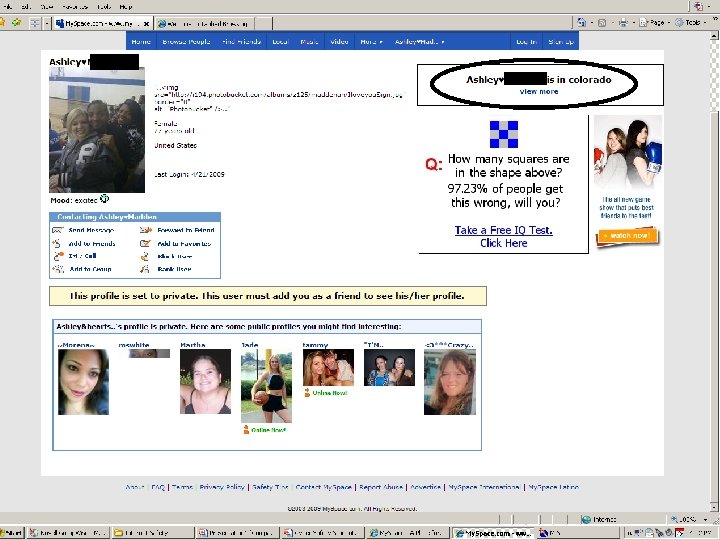Viewport: 720px width, 540px height.
Task: Click the Take a Free IQ Test link
Action: tap(503, 230)
